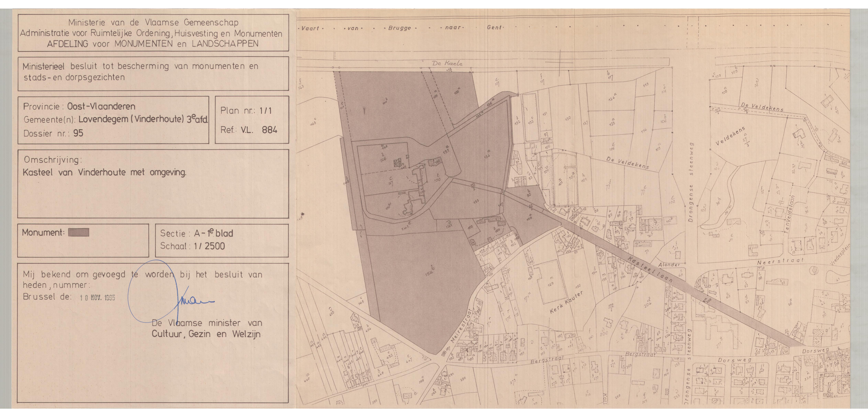
Task: Click the Monument legend shaded swatch
Action: 79,232
